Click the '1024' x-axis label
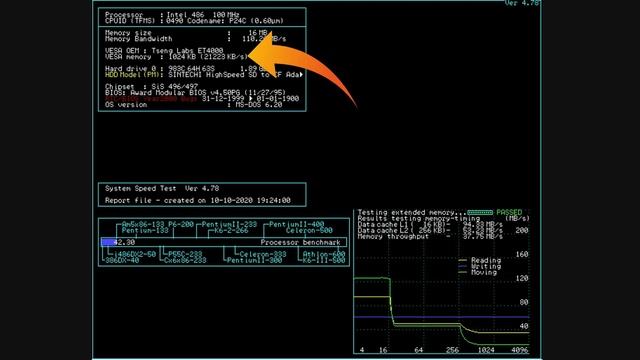The height and width of the screenshot is (360, 640). click(x=486, y=350)
